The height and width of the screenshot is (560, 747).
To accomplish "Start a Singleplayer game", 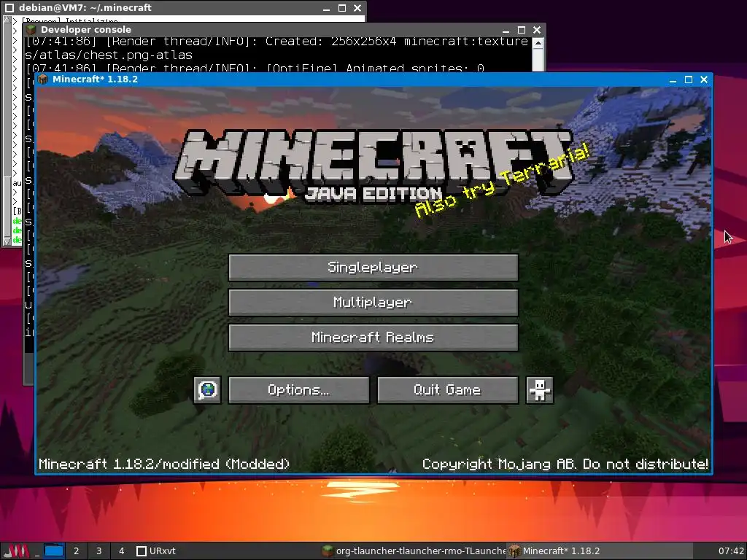I will tap(373, 267).
